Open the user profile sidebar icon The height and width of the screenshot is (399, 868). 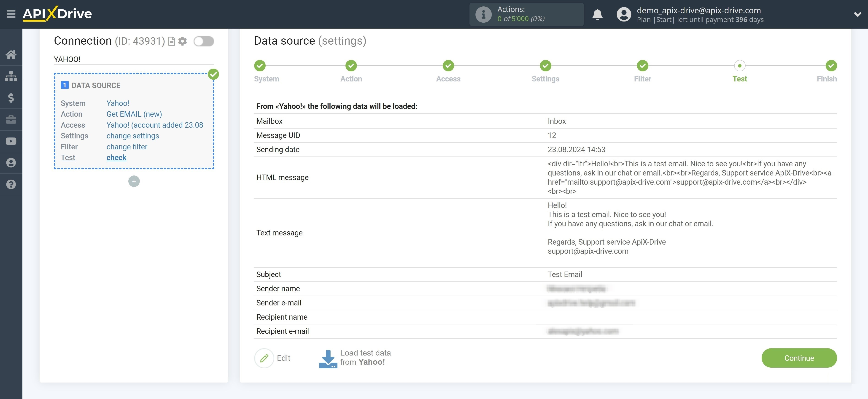click(11, 163)
